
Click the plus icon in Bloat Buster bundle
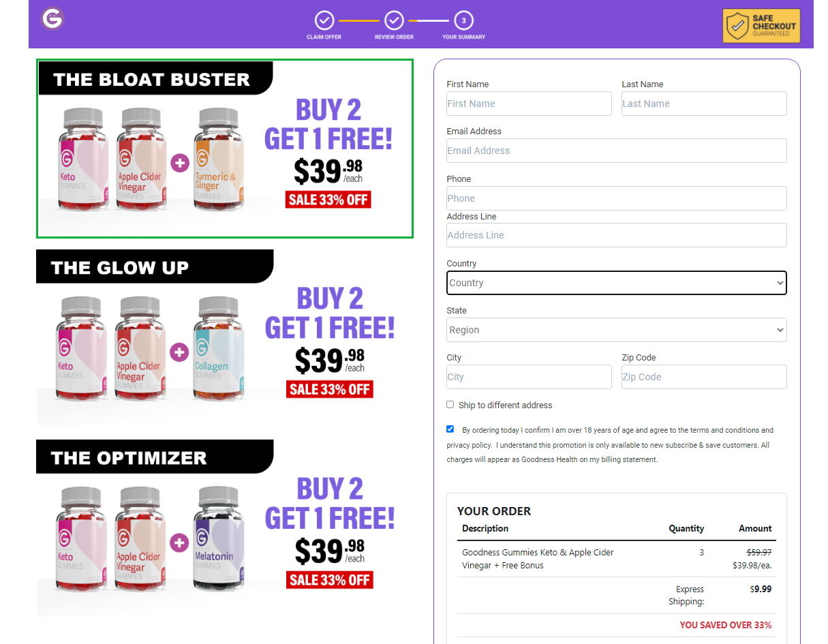[179, 163]
